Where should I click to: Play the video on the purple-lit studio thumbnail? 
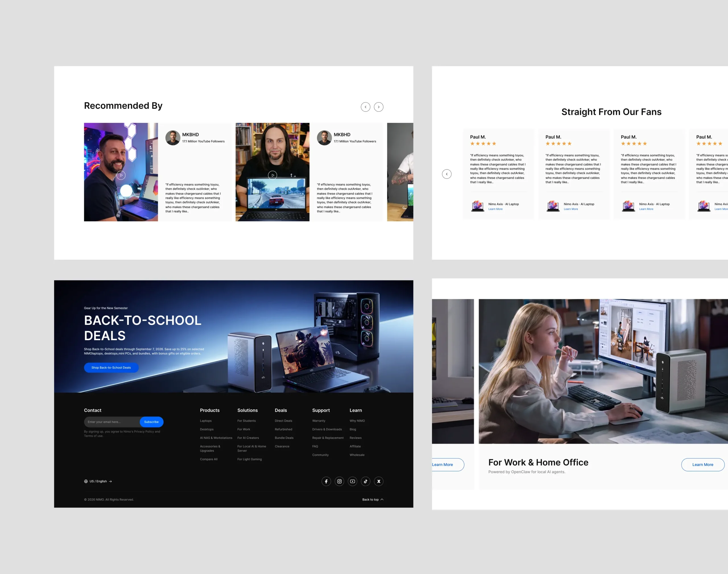pyautogui.click(x=121, y=175)
